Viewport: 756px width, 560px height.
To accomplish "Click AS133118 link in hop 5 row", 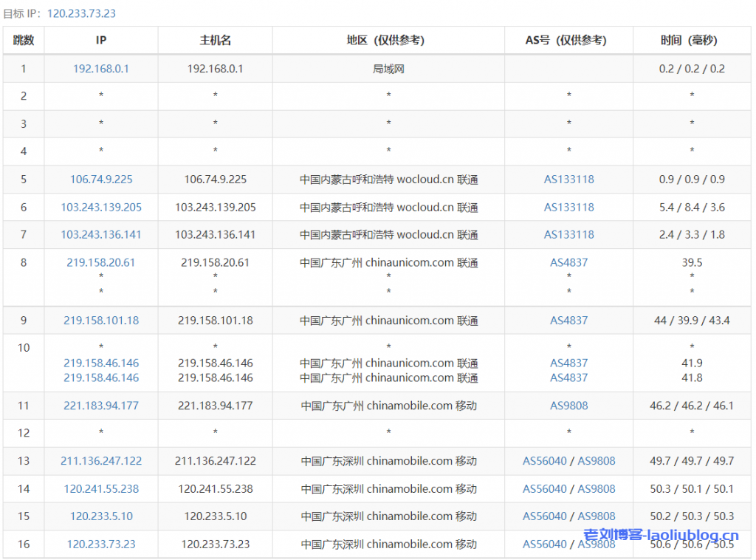I will 568,179.
